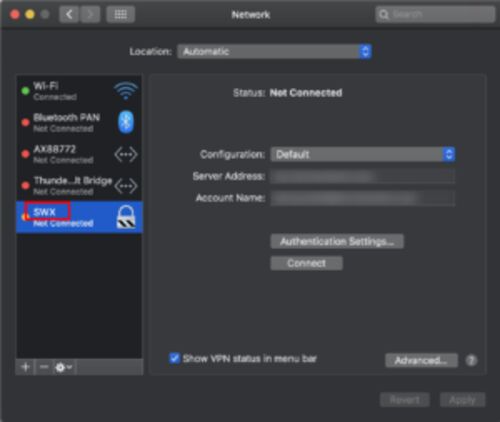Viewport: 500px width, 422px height.
Task: Open the Configuration dropdown
Action: click(363, 154)
